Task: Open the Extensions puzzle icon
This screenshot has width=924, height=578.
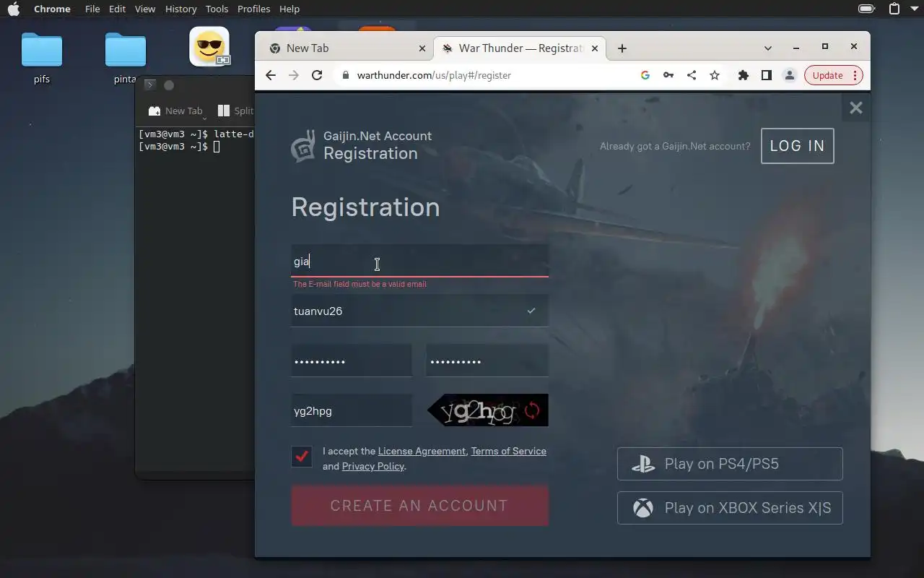Action: click(x=744, y=75)
